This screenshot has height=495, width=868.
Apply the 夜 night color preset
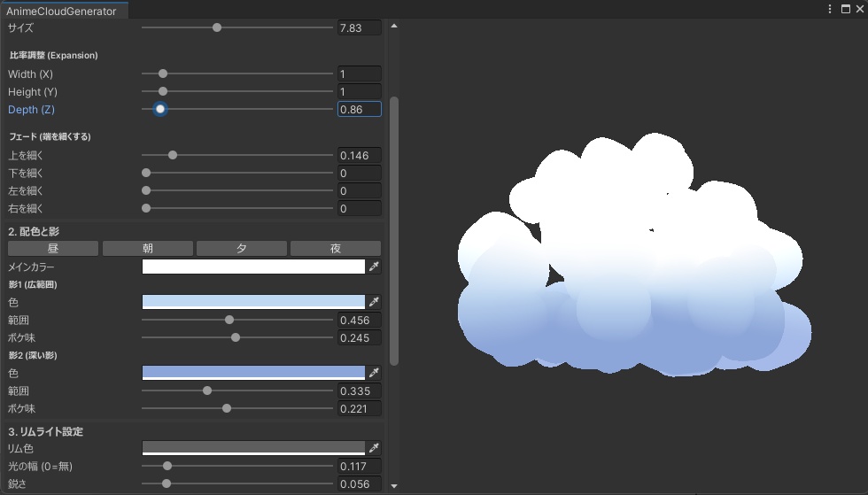pyautogui.click(x=336, y=249)
